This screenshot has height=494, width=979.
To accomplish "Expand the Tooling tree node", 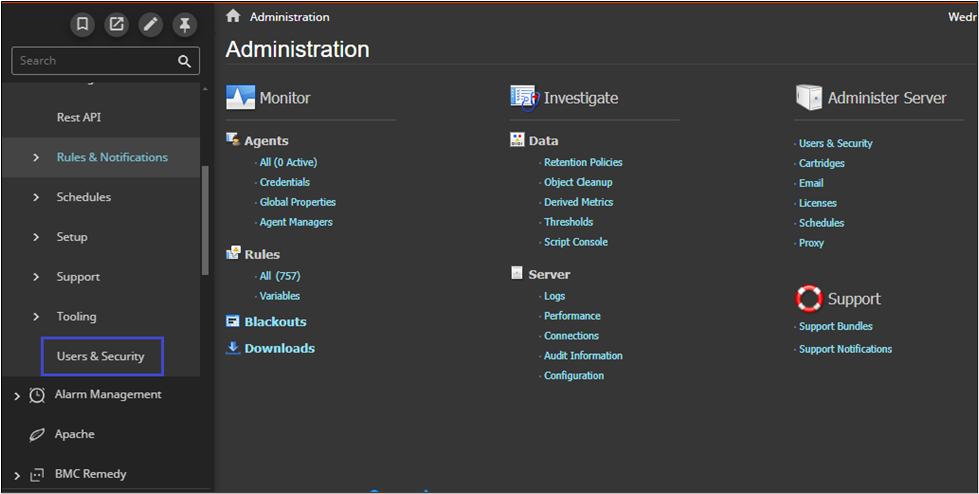I will [36, 317].
